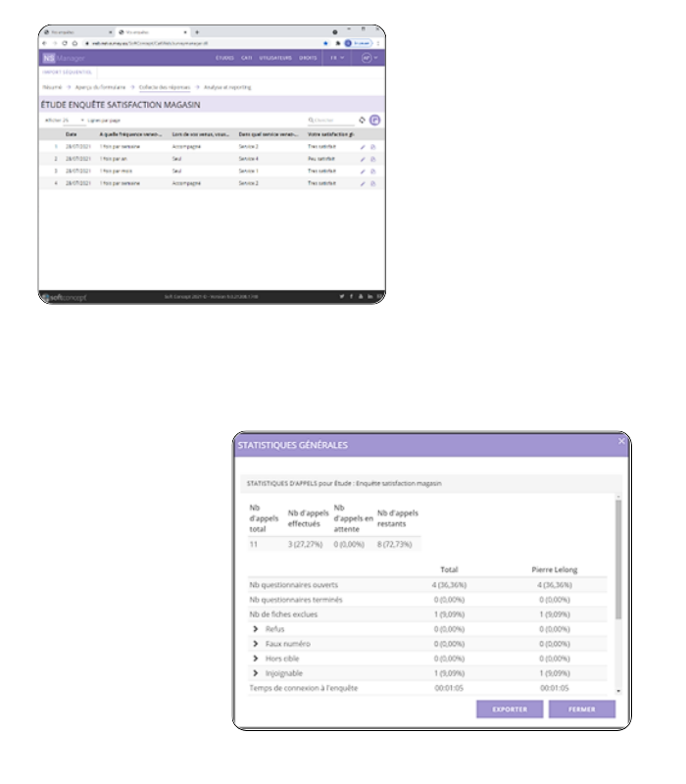Expand the Refus row
The width and height of the screenshot is (686, 784).
[256, 629]
